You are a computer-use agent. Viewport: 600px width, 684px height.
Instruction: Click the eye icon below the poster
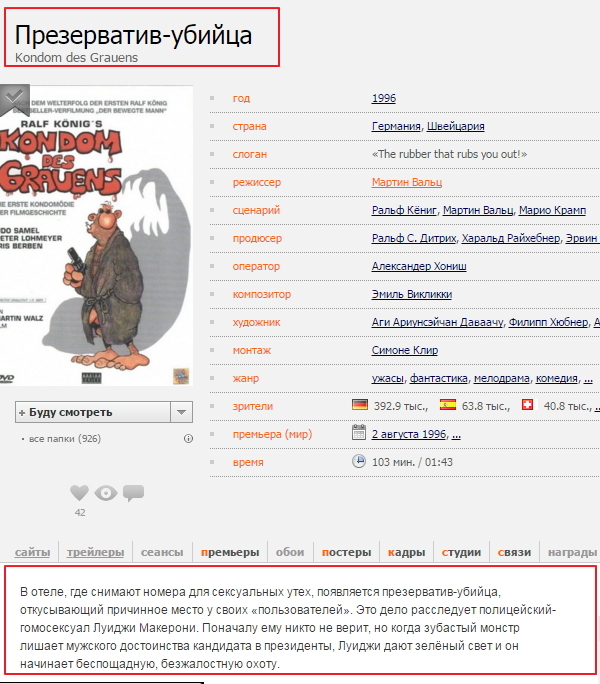click(x=106, y=493)
